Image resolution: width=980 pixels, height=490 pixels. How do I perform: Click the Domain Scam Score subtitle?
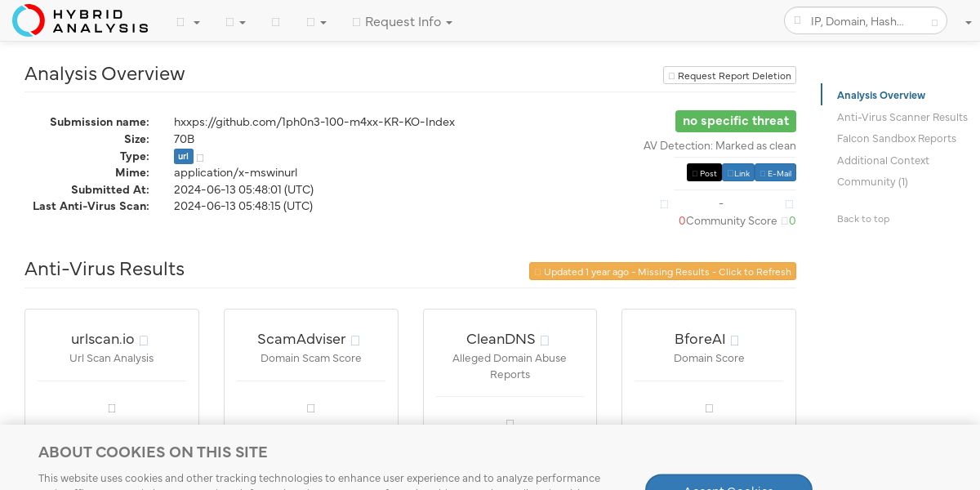[x=311, y=359]
